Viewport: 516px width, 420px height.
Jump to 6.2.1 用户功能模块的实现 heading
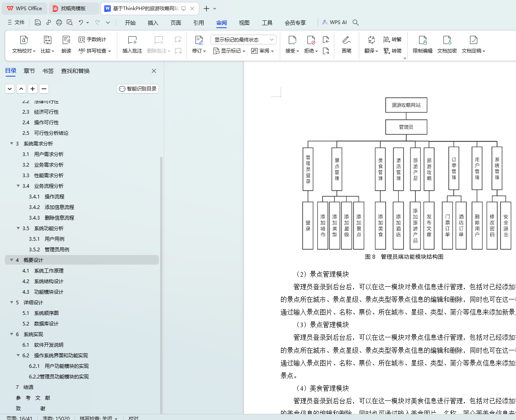(x=59, y=366)
